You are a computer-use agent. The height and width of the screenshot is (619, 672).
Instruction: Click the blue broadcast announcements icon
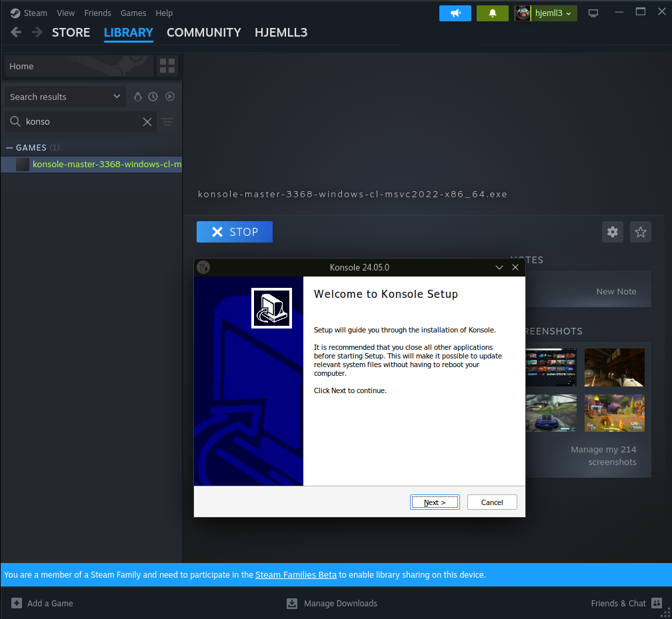(x=455, y=13)
